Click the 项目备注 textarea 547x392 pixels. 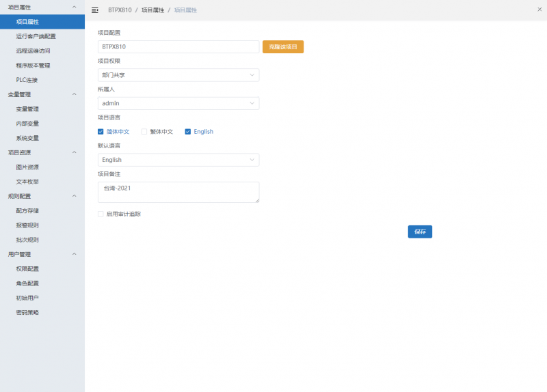point(178,192)
